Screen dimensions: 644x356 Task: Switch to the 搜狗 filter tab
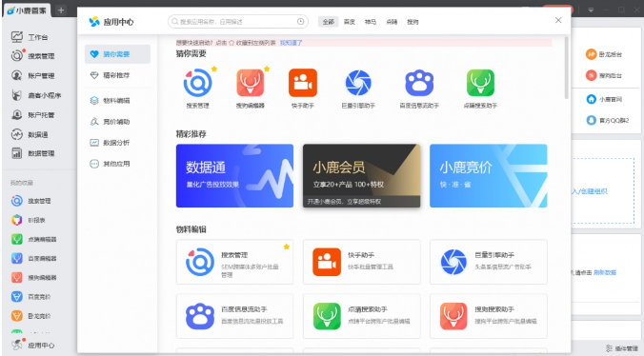[x=413, y=22]
